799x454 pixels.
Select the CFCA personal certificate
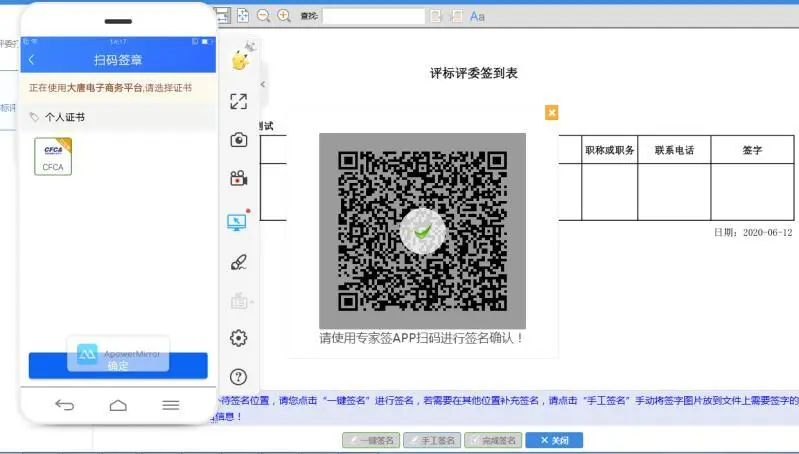coord(53,156)
